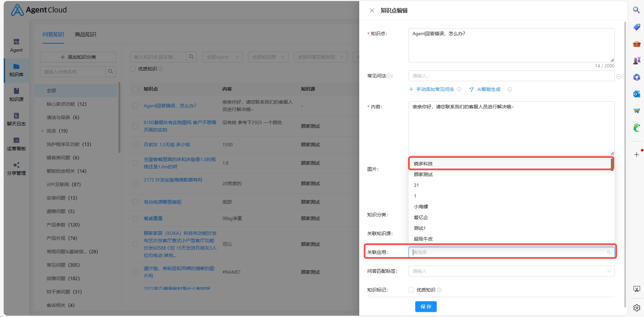The image size is (644, 317).
Task: Check the row '2173 沙发坐垫海绵数据有吗'
Action: [136, 183]
